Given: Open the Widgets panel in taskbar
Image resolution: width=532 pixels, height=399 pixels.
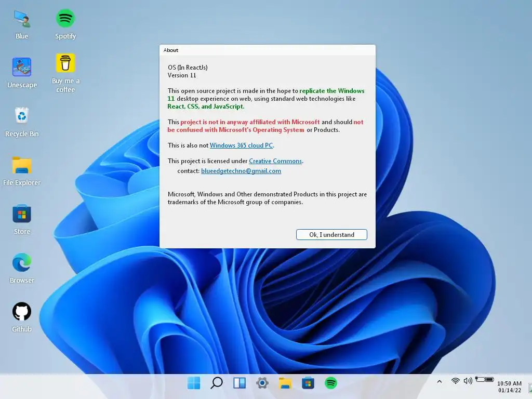Looking at the screenshot, I should [x=240, y=383].
